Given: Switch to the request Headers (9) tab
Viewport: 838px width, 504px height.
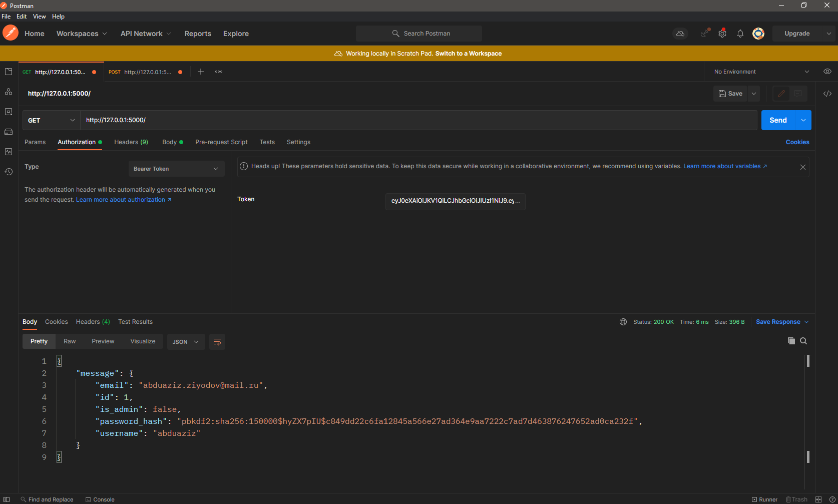Looking at the screenshot, I should [131, 142].
